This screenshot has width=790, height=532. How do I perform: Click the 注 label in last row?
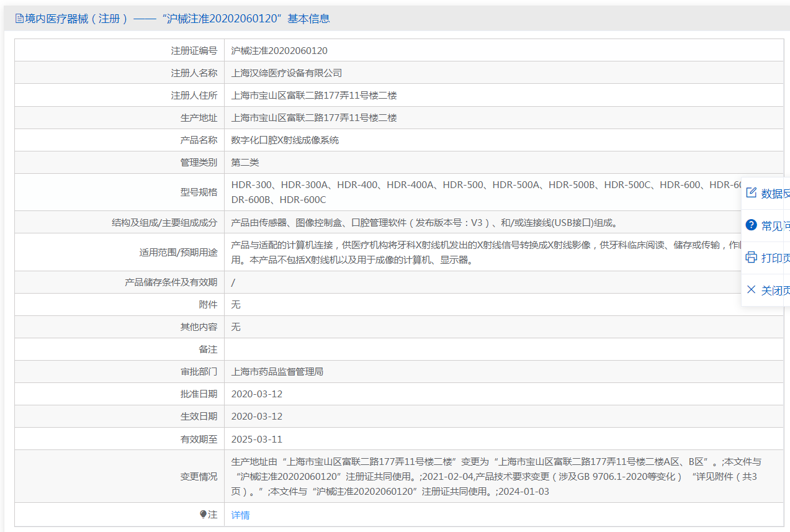tap(213, 515)
